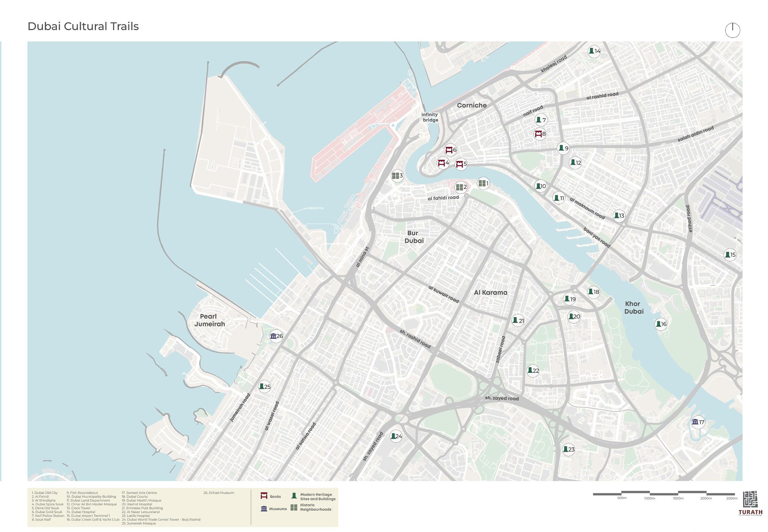Select the Dubai Spice Souk marker 4
The image size is (768, 532).
click(443, 163)
